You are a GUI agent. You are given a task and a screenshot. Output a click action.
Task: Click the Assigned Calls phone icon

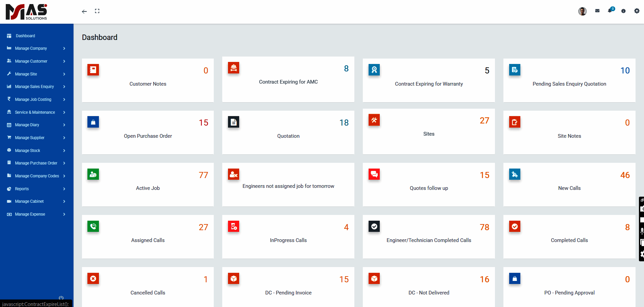pyautogui.click(x=93, y=227)
